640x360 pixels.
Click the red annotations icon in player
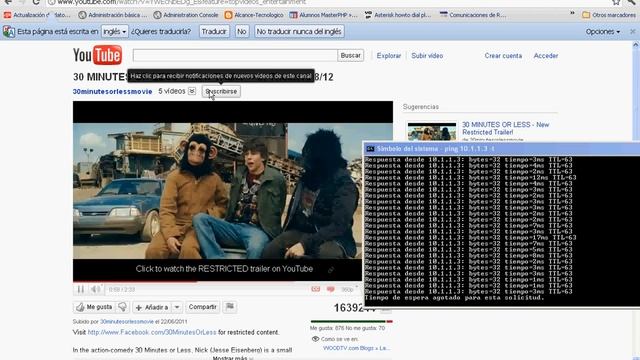316,289
